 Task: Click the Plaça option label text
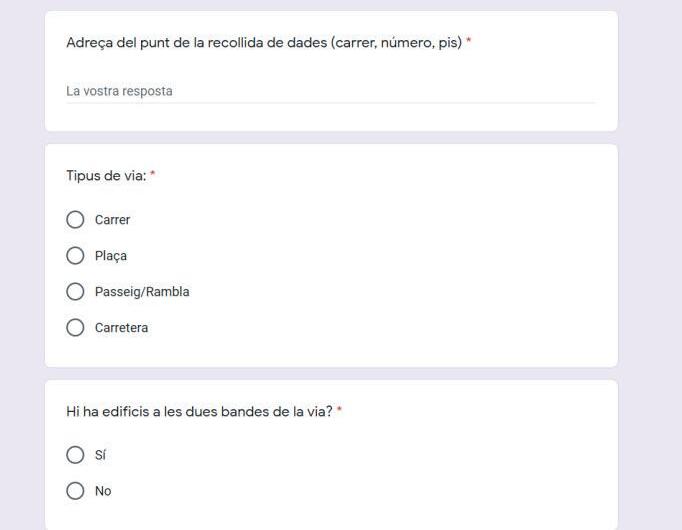click(111, 256)
